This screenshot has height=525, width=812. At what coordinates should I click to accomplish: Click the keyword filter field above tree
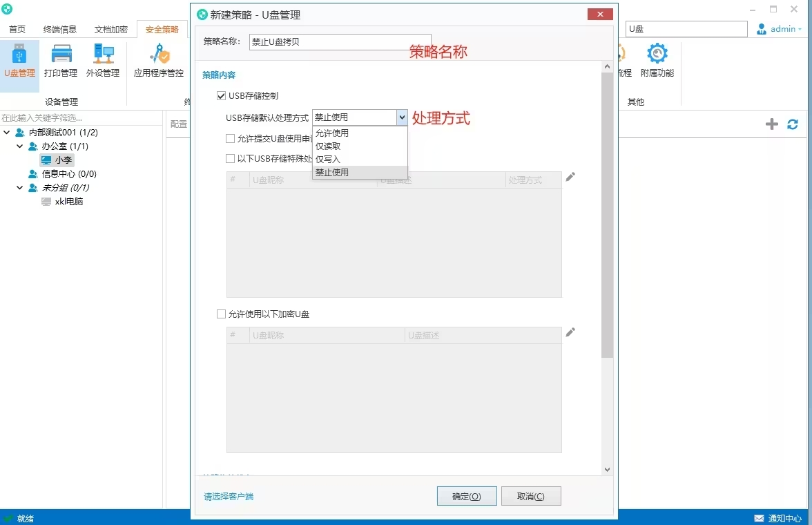coord(81,117)
